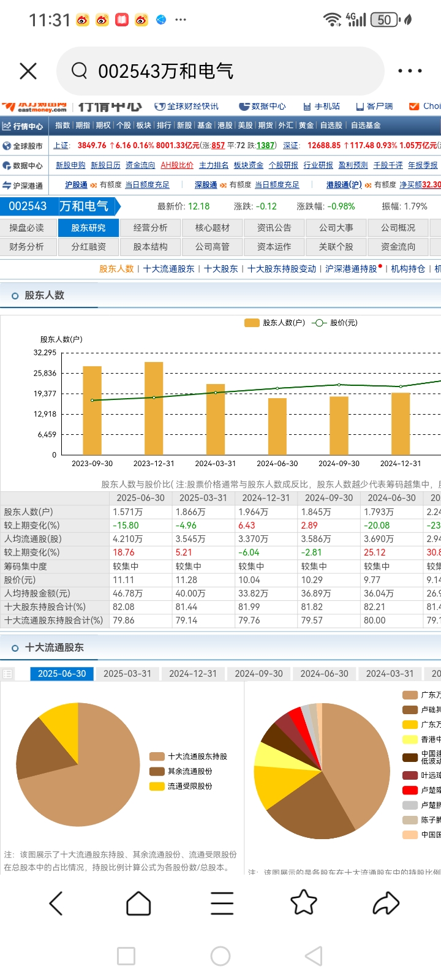Tap Android recent apps square button

click(126, 956)
